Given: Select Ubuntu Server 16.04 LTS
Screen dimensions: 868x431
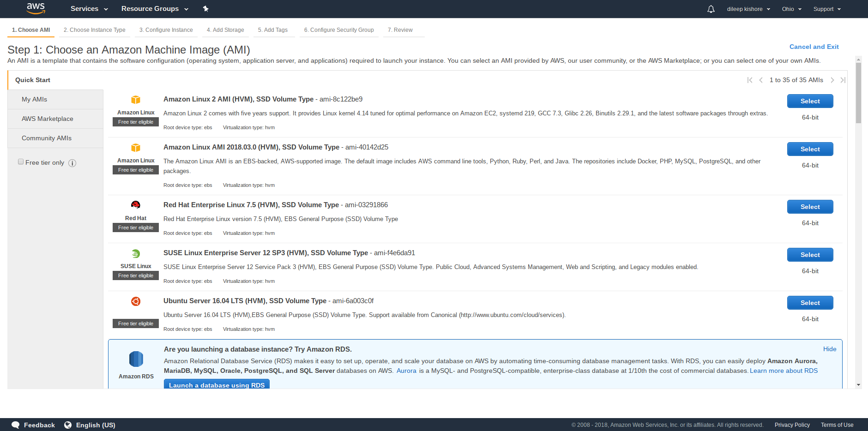Looking at the screenshot, I should pos(810,303).
